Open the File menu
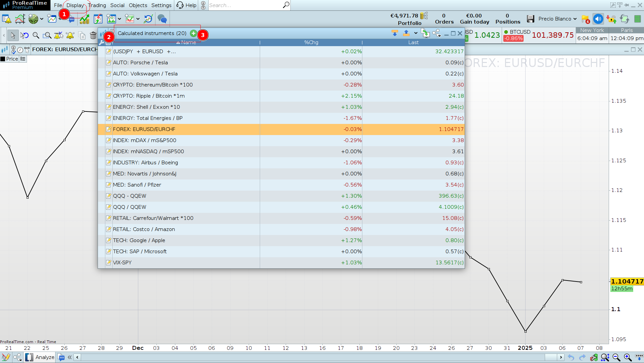The image size is (644, 363). pos(58,5)
